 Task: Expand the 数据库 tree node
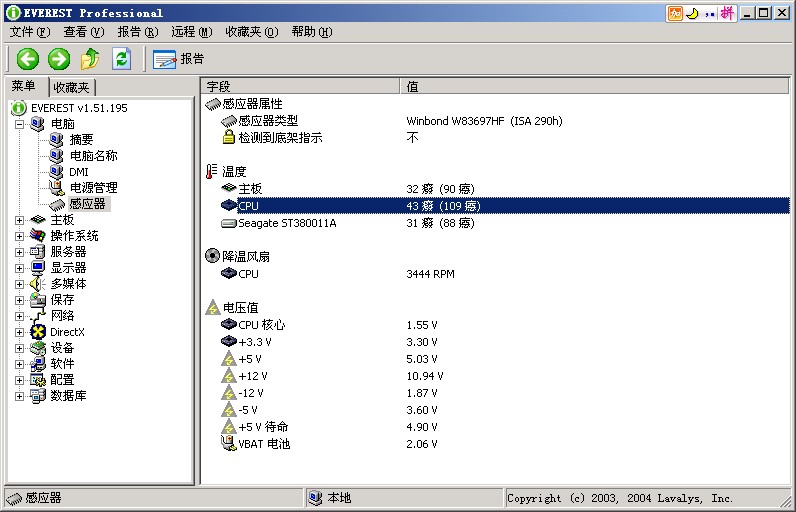(19, 396)
